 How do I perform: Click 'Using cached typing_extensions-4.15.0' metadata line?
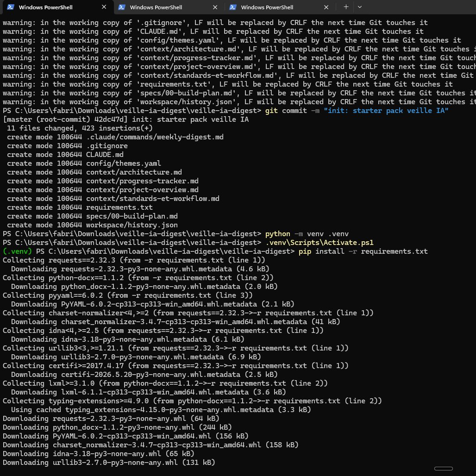tap(161, 410)
